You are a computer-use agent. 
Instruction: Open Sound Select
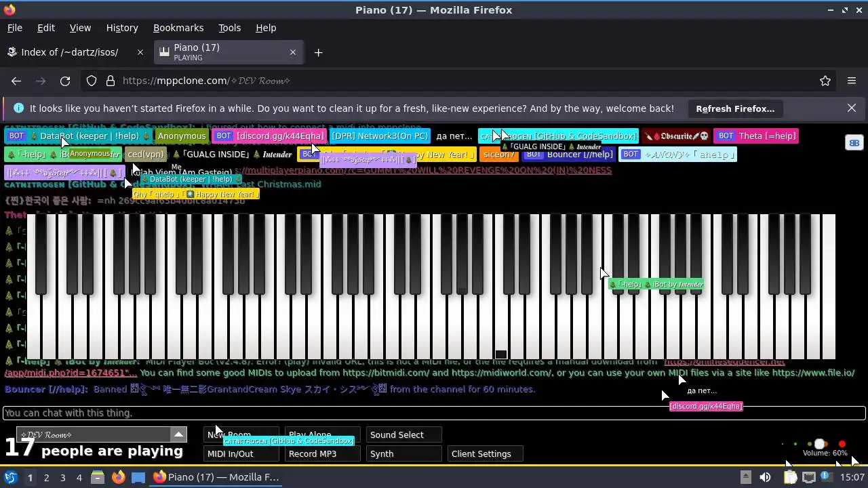pyautogui.click(x=403, y=434)
